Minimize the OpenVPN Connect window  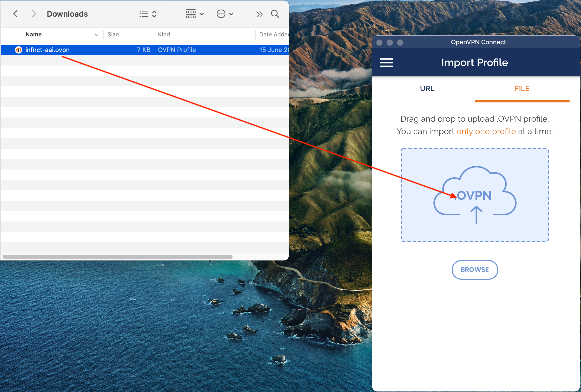click(390, 42)
